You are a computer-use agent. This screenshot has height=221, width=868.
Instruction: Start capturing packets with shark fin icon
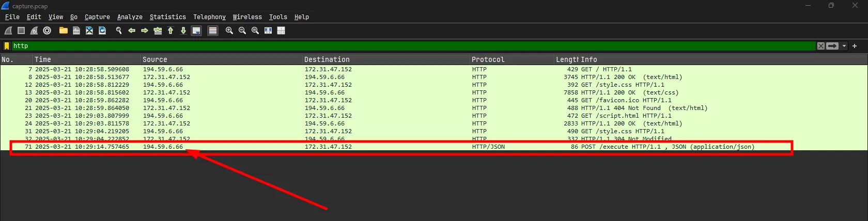(x=8, y=31)
